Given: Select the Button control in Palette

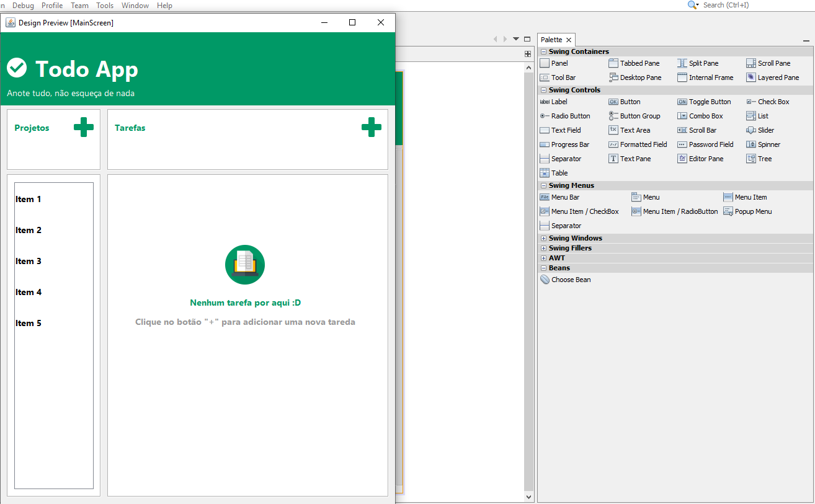Looking at the screenshot, I should click(625, 102).
